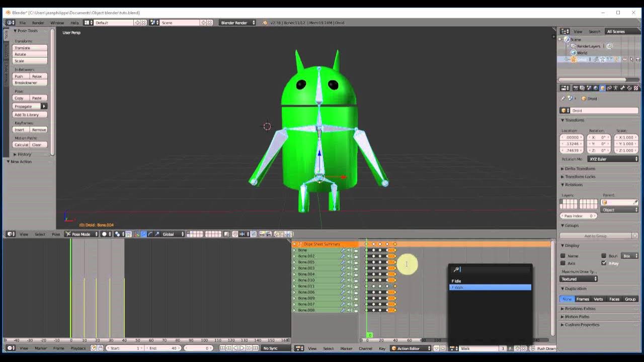
Task: Open the Render properties tab icon
Action: point(575,88)
